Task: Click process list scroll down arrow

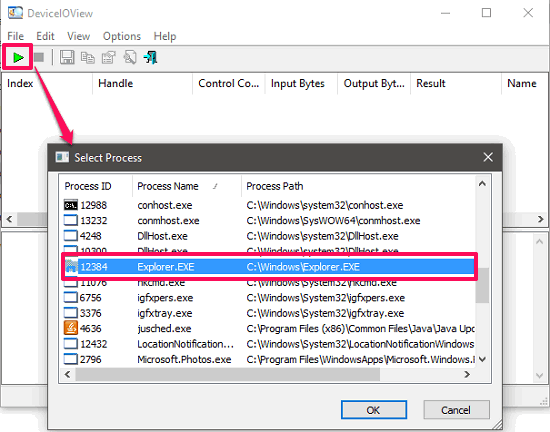Action: (x=482, y=359)
